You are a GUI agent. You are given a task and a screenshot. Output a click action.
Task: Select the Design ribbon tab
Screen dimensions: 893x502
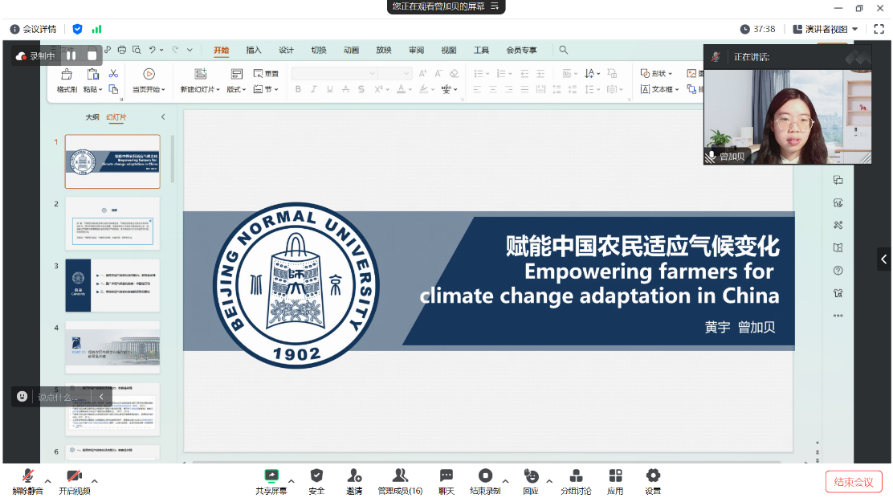click(x=286, y=50)
